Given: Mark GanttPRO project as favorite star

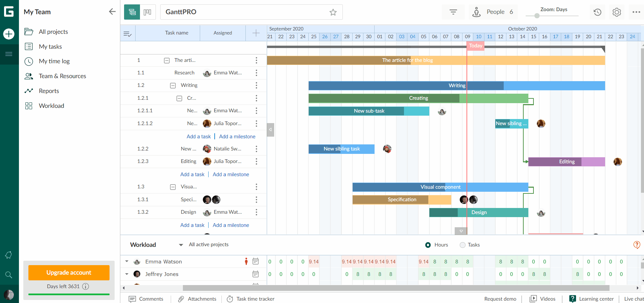Looking at the screenshot, I should pyautogui.click(x=333, y=12).
